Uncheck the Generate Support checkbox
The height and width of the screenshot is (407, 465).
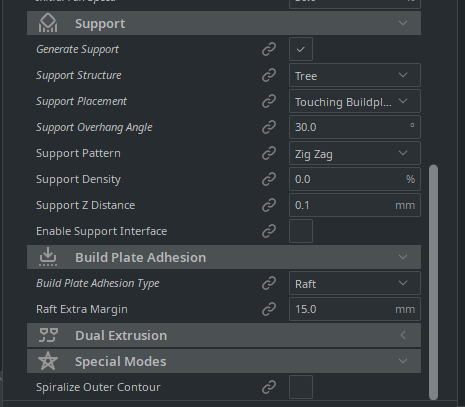(x=301, y=49)
